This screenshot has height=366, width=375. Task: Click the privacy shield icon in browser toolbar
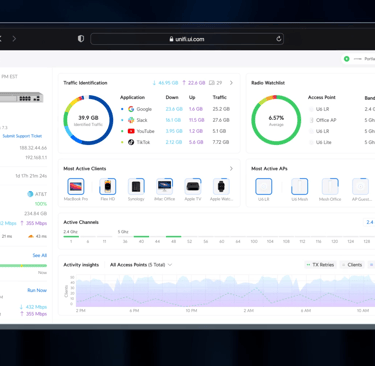(81, 39)
